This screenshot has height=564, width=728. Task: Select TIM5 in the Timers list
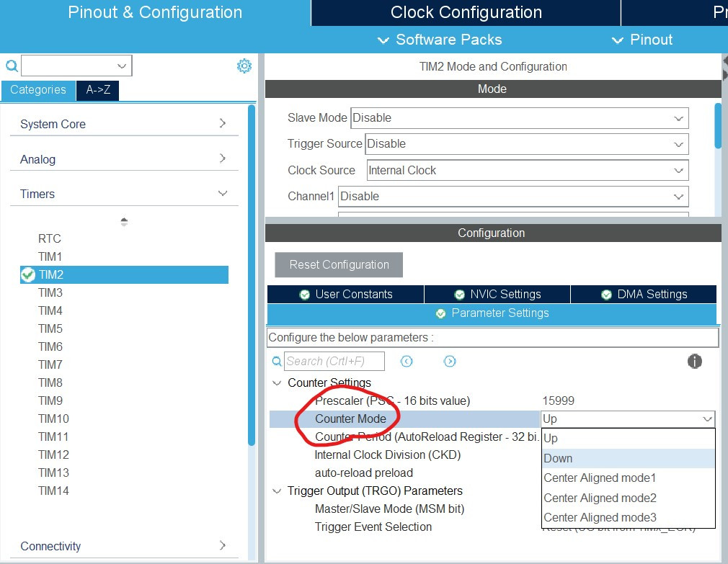(x=50, y=329)
